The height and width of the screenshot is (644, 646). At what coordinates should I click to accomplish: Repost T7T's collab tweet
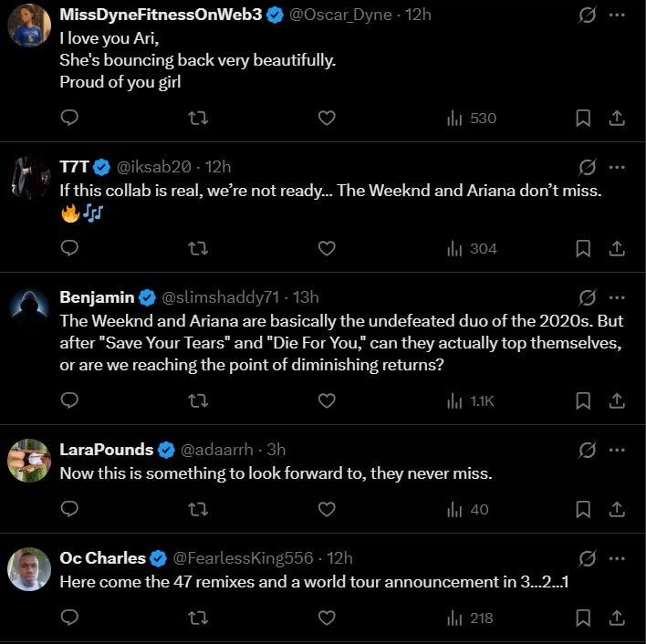click(198, 248)
